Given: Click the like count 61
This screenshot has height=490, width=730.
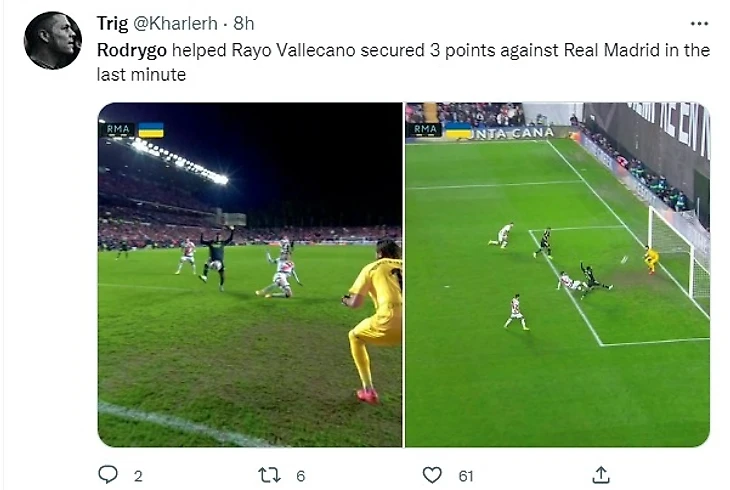Looking at the screenshot, I should [466, 476].
